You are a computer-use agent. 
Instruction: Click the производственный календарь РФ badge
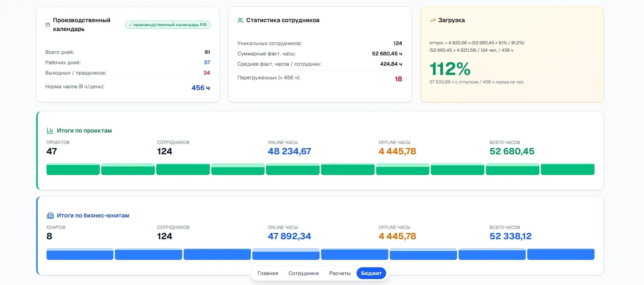pos(168,25)
